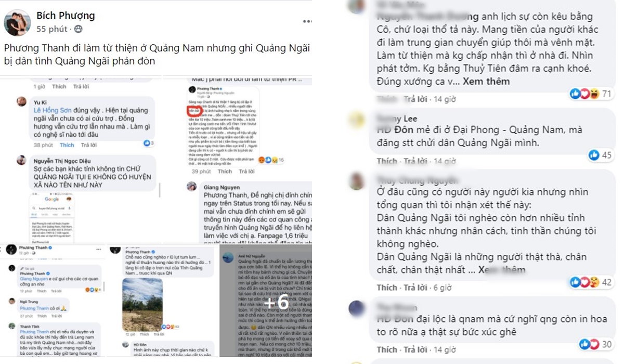The height and width of the screenshot is (364, 624).
Task: Open the Yu Ki comment screenshot image
Action: point(81,158)
